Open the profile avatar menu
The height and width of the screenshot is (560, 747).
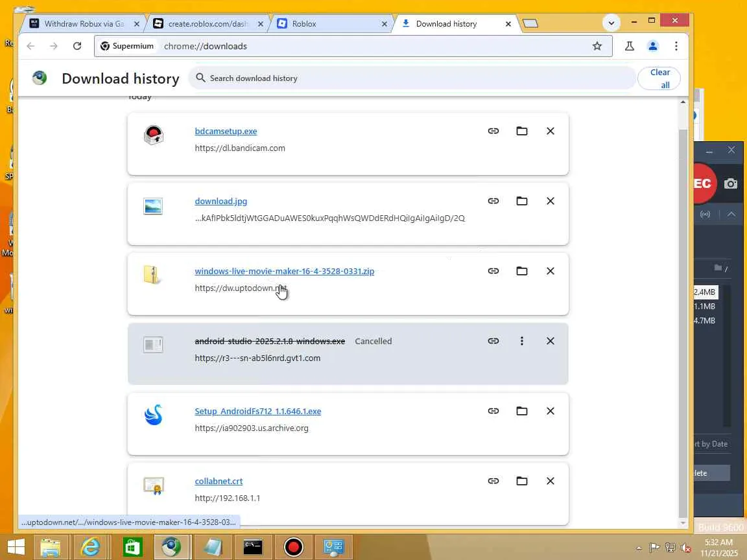click(x=653, y=46)
